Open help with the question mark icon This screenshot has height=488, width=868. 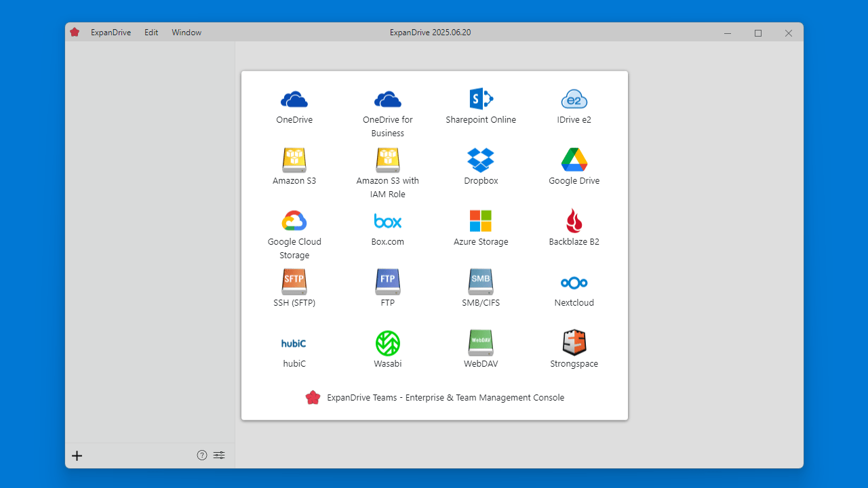click(202, 455)
